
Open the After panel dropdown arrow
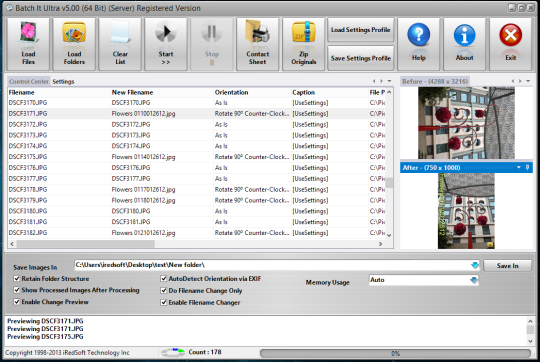tap(519, 167)
